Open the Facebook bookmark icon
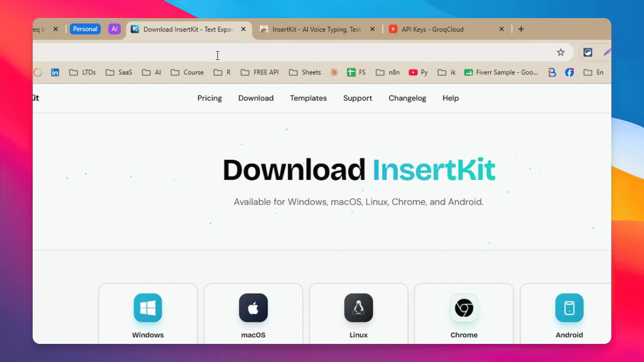Screen dimensions: 644x362 tap(569, 72)
